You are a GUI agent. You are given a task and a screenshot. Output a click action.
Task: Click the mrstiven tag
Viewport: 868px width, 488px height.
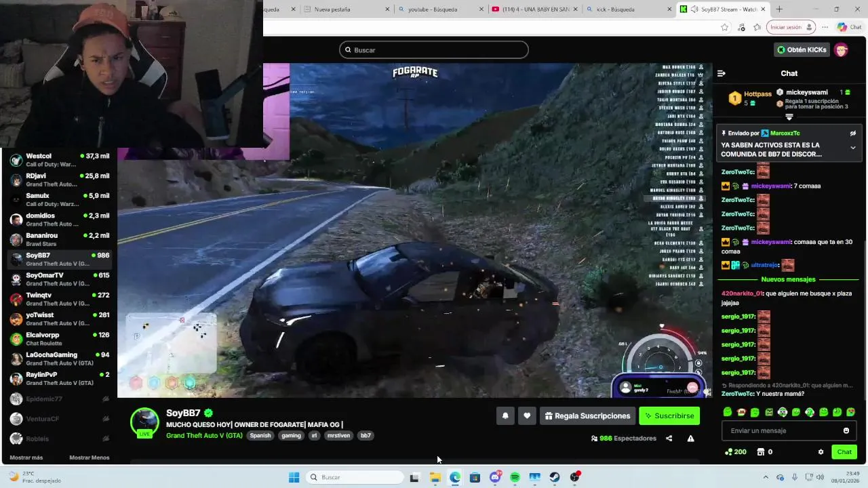click(339, 436)
